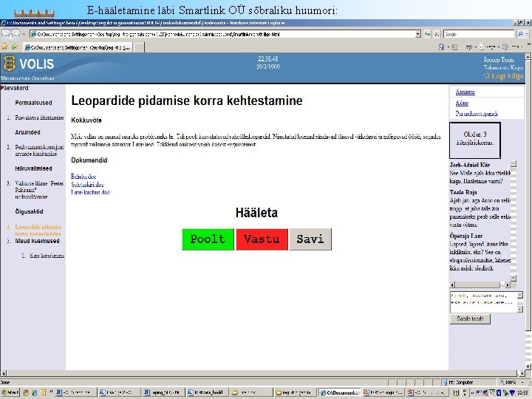
Task: Send chat message with Saada teade
Action: click(x=470, y=318)
